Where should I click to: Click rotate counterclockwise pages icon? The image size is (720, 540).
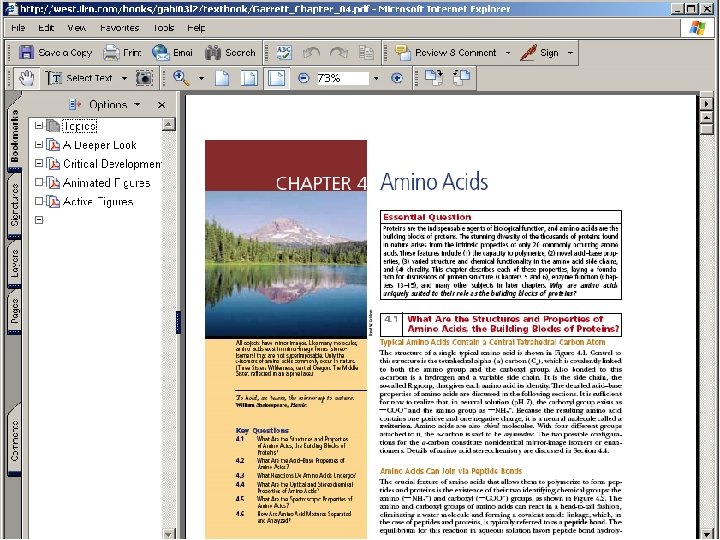(x=461, y=78)
